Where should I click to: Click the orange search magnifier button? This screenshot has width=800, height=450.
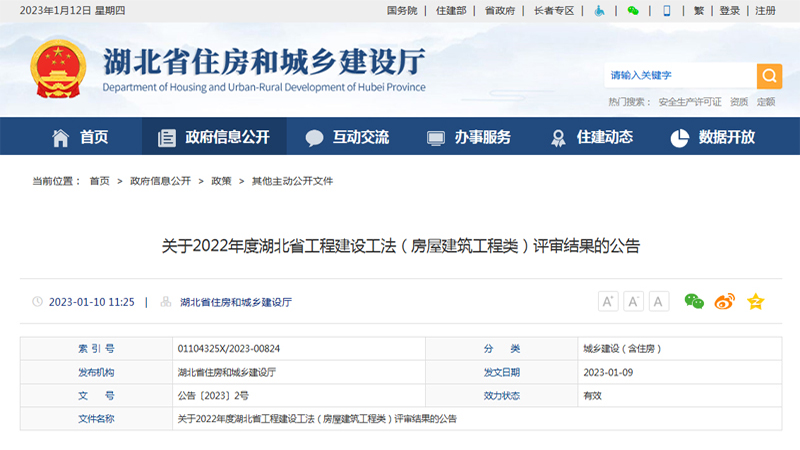(x=769, y=76)
